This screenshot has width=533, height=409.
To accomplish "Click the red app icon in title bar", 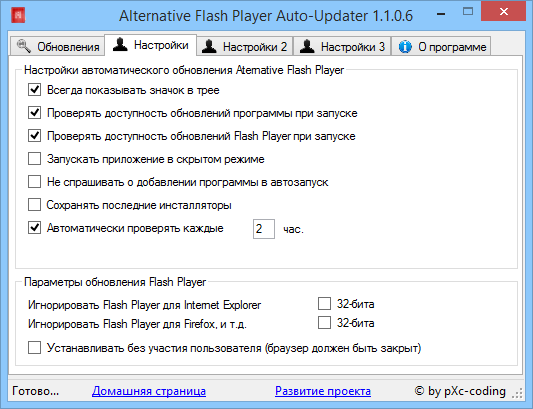I will [x=18, y=15].
